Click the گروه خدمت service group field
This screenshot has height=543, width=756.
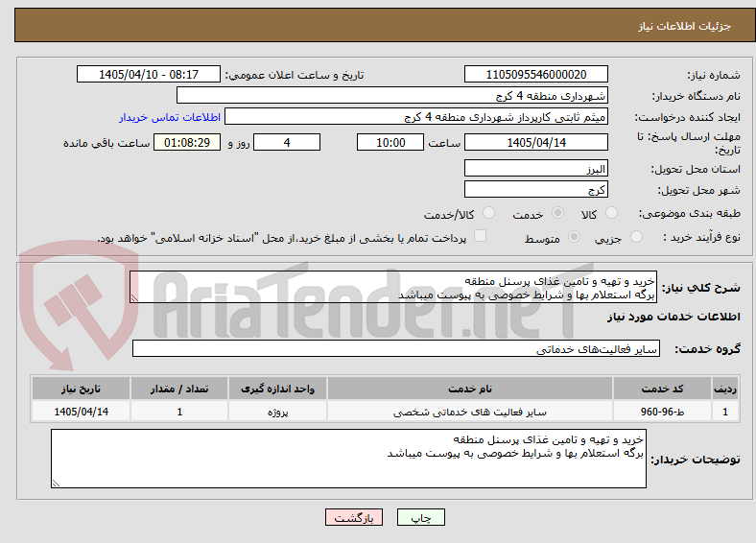(x=396, y=348)
